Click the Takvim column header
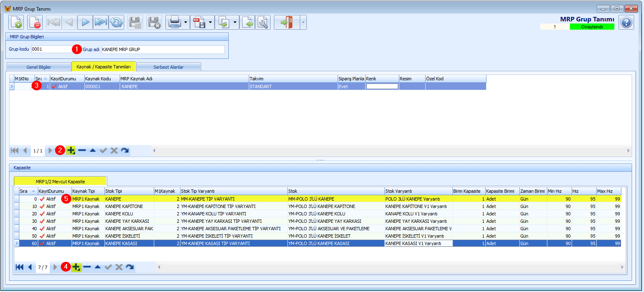 (x=293, y=79)
